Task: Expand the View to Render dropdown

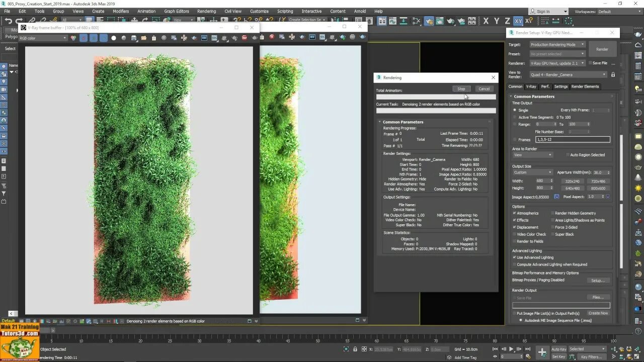Action: pos(568,75)
